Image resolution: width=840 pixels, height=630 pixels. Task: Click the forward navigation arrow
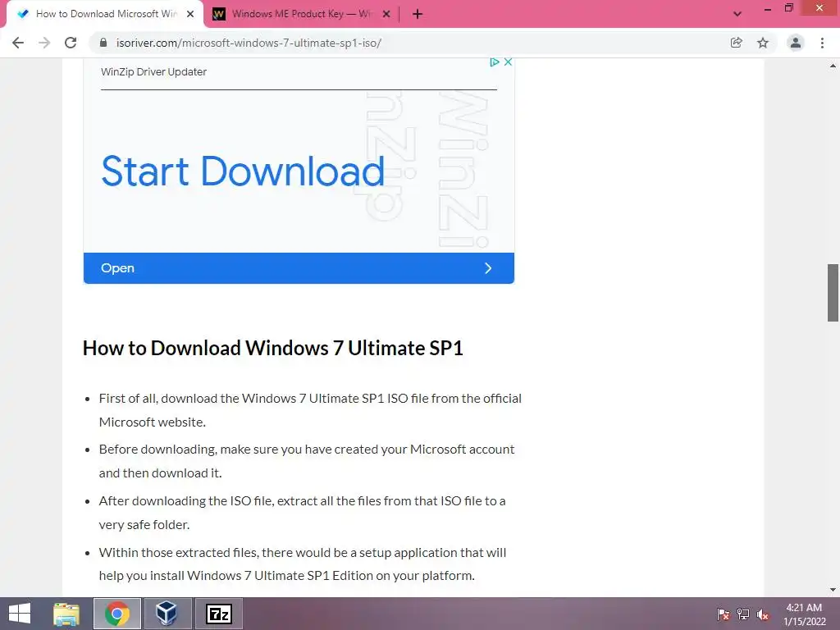[x=44, y=43]
